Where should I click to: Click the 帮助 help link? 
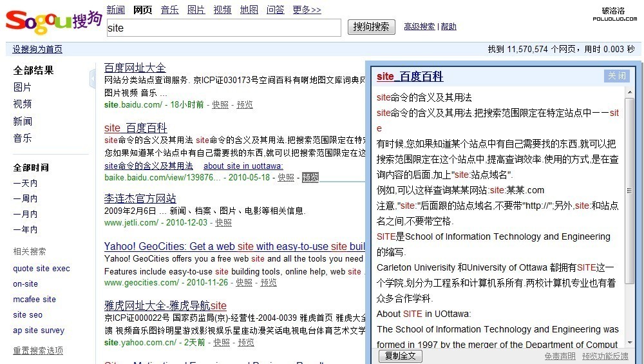pyautogui.click(x=449, y=27)
